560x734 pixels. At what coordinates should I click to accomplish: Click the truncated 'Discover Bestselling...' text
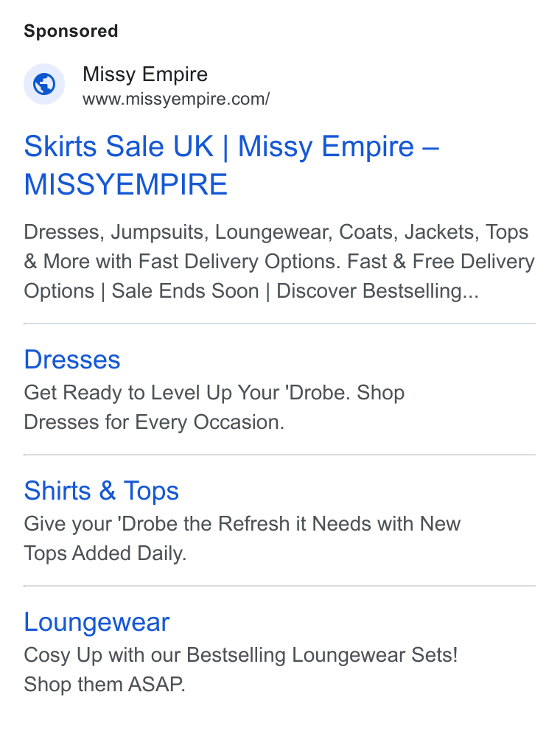(x=377, y=290)
